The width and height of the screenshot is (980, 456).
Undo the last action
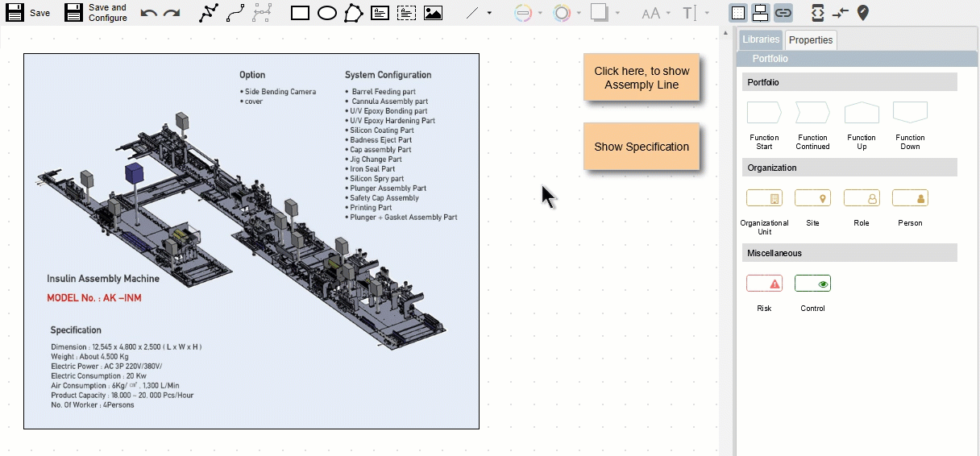click(148, 13)
